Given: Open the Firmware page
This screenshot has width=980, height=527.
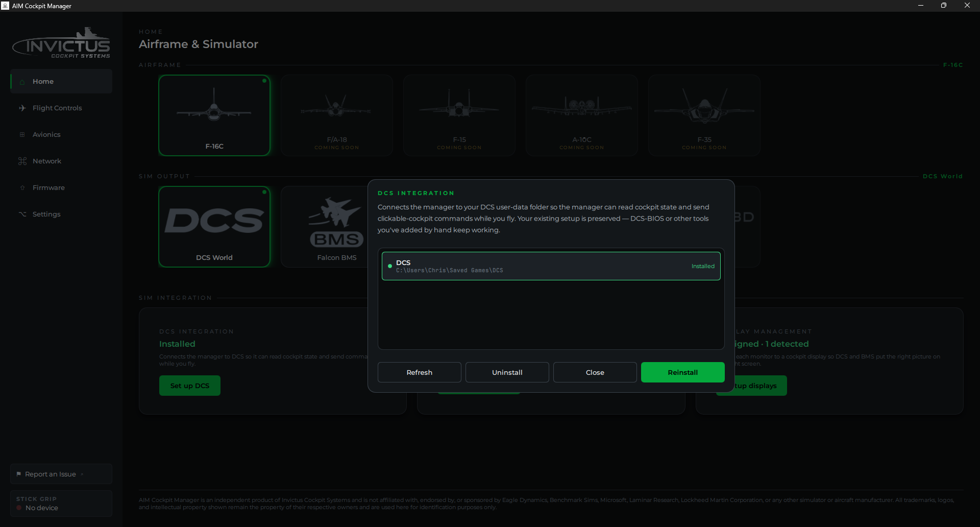Looking at the screenshot, I should tap(61, 188).
